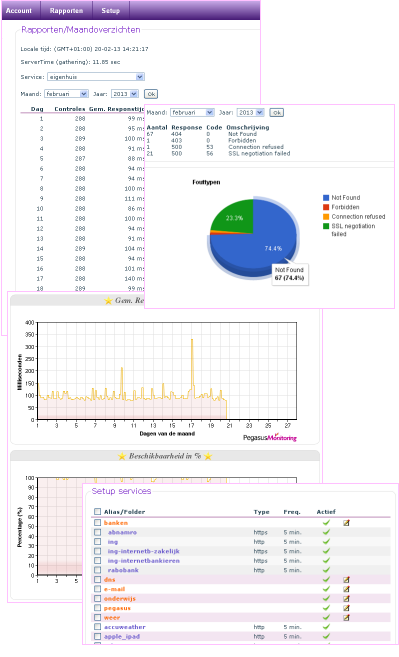Check the ing-internetb-zakelijk checkbox
Screen dimensions: 399x657
click(98, 551)
